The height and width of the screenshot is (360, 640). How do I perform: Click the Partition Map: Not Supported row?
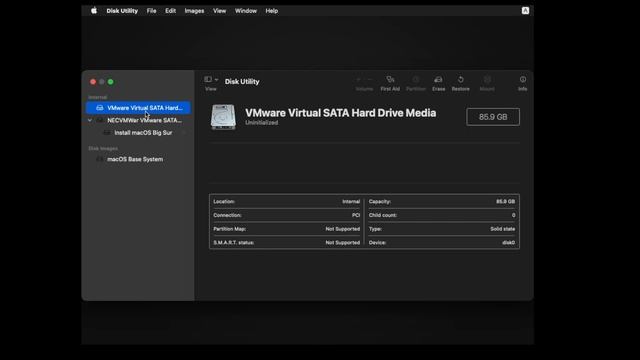[287, 229]
